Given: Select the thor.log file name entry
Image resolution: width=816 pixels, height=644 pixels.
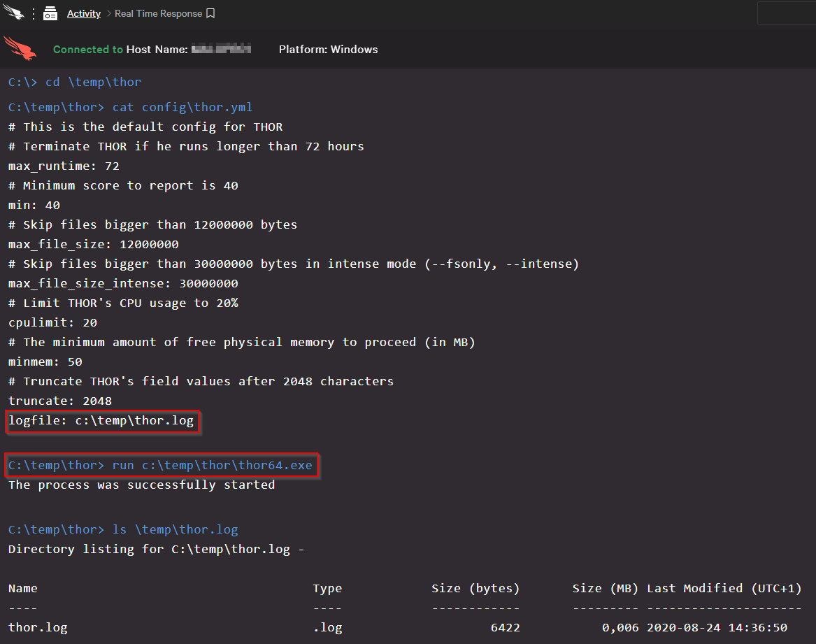Looking at the screenshot, I should (x=38, y=627).
